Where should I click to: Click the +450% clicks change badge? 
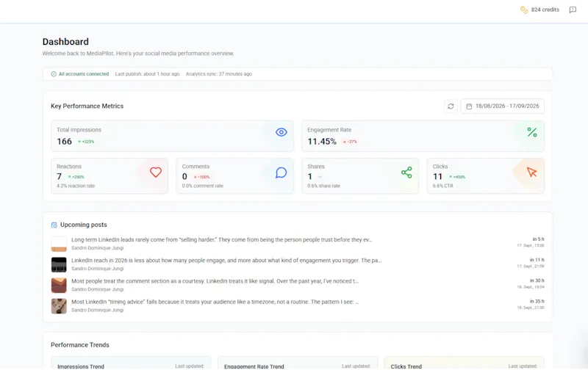click(457, 177)
